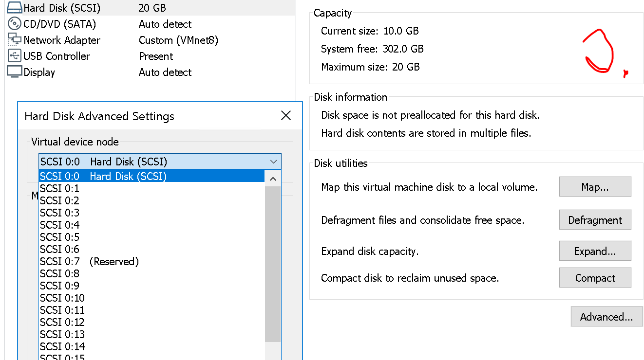
Task: Select SCSI 0:1 from the list
Action: point(60,189)
